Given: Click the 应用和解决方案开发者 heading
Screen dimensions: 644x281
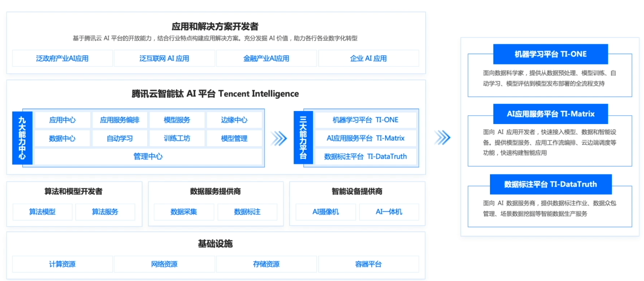Looking at the screenshot, I should [x=215, y=26].
